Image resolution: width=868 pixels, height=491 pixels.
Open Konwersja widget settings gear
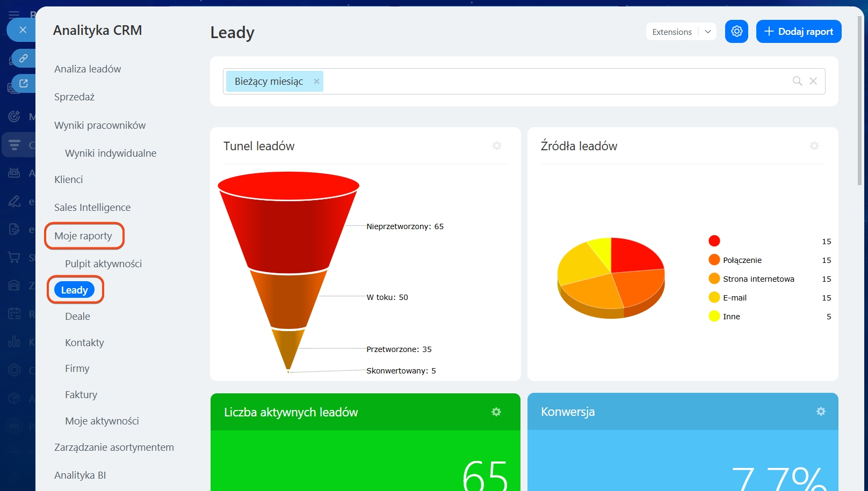tap(821, 411)
